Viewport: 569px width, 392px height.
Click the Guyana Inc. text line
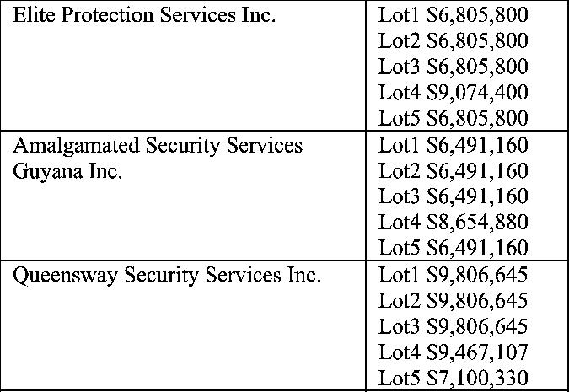[67, 172]
